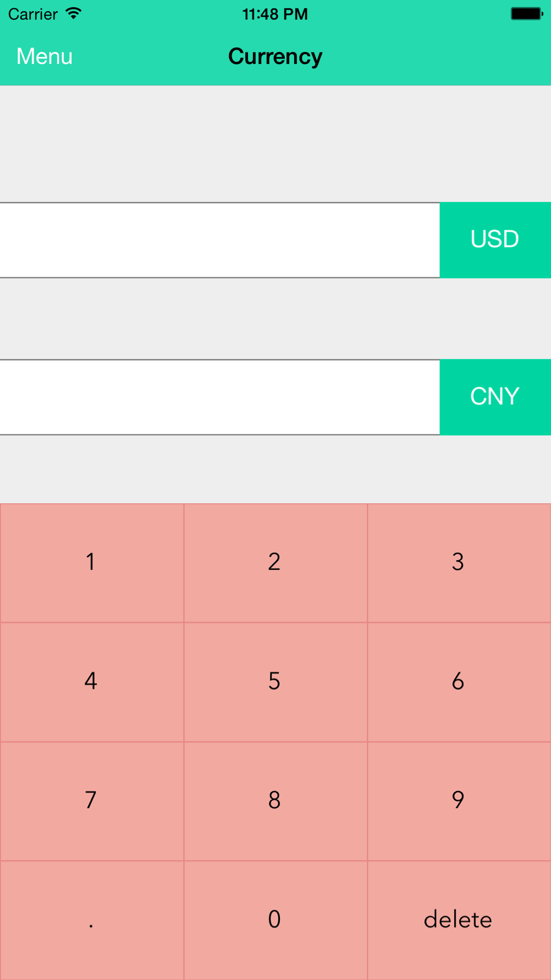Enter digit 9 using the keypad
The width and height of the screenshot is (551, 980).
point(458,801)
